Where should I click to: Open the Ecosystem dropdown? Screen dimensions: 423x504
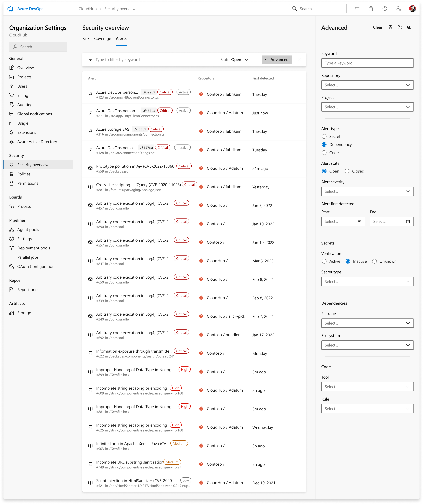tap(367, 345)
